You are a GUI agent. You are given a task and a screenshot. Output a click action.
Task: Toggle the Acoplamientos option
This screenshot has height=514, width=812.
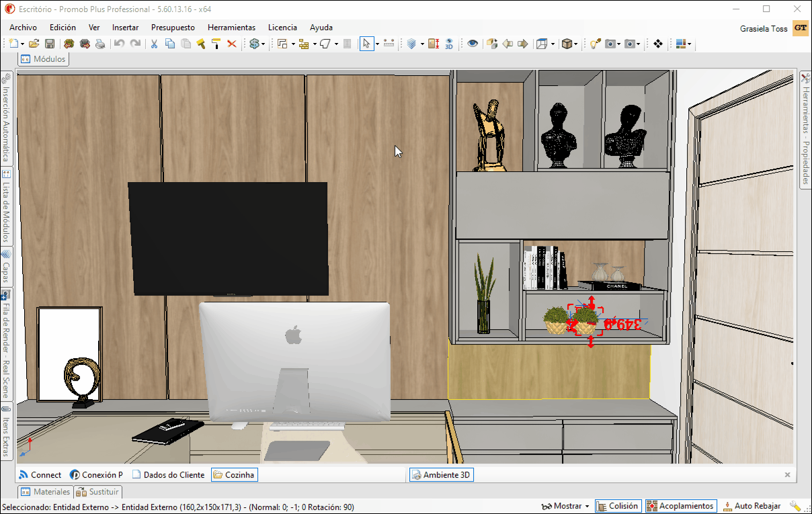point(681,506)
